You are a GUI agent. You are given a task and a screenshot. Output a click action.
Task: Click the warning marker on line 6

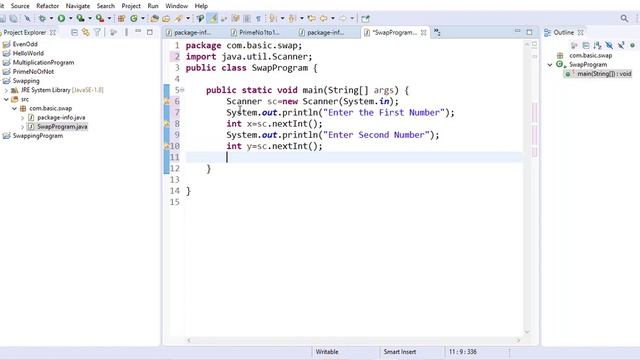click(167, 101)
